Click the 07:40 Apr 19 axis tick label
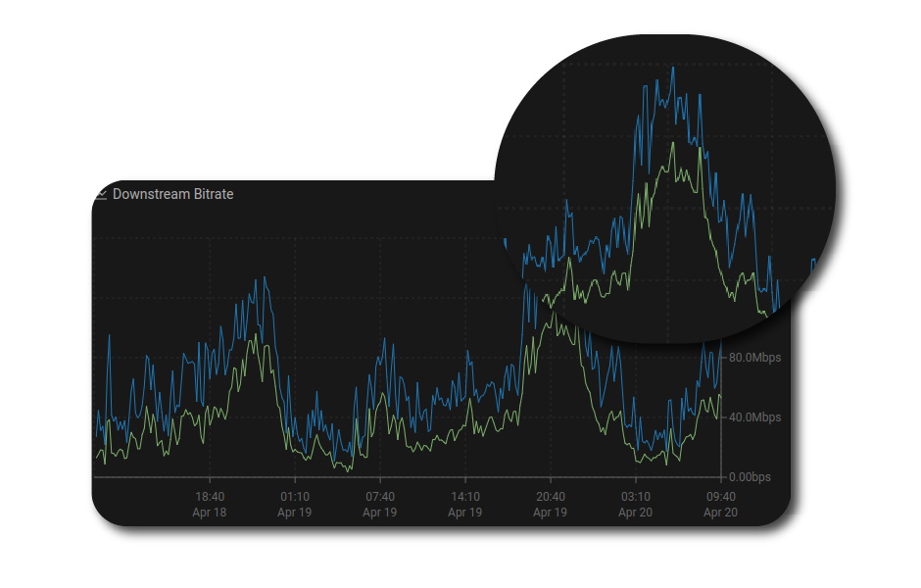 379,504
